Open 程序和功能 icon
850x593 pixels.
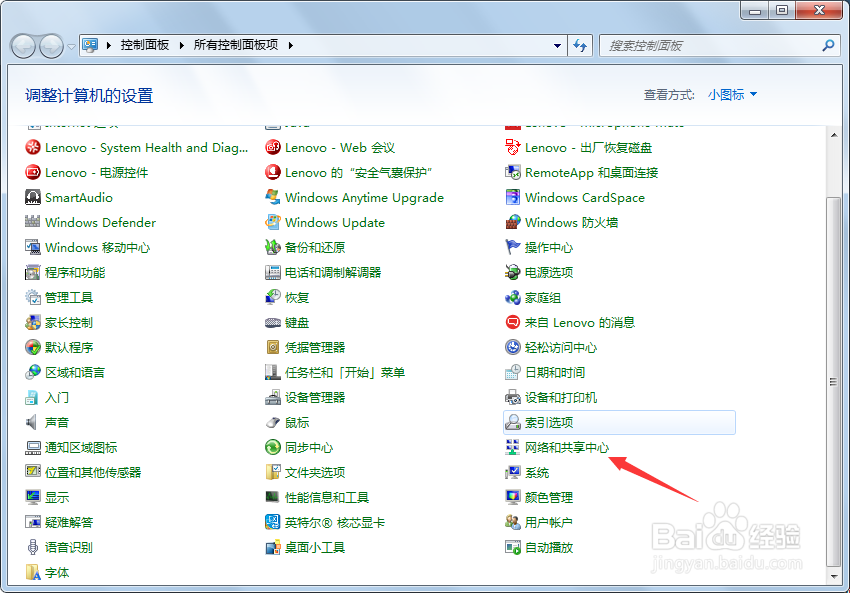click(x=33, y=272)
